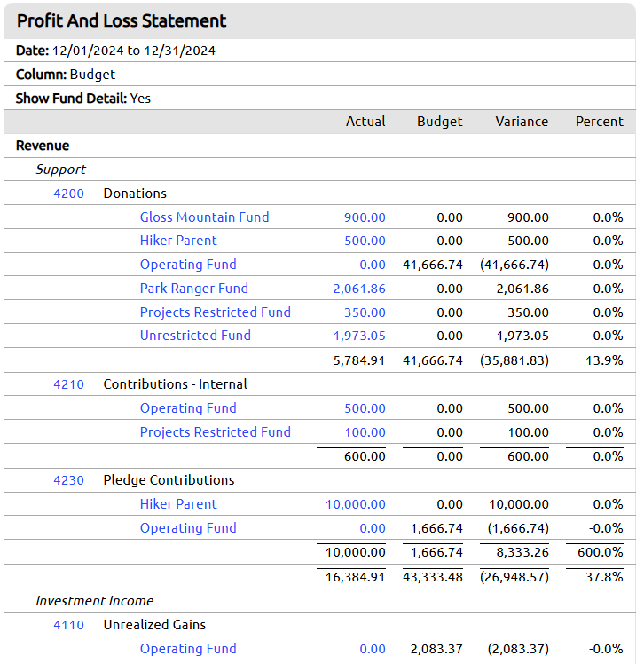Image resolution: width=644 pixels, height=664 pixels.
Task: Open Operating Fund under Unrealized Gains
Action: [188, 649]
